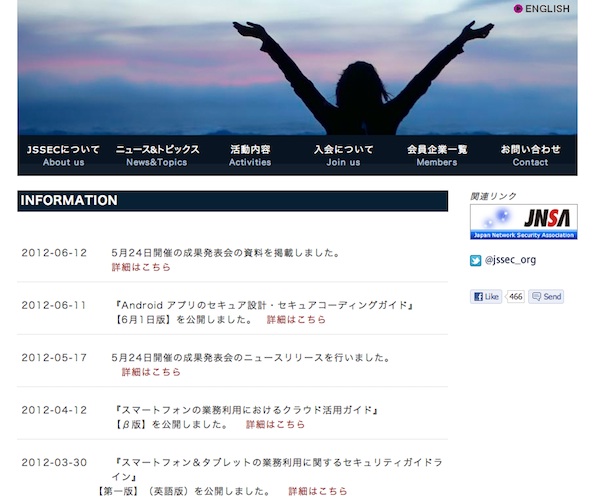Click the sunset silhouette header image
The image size is (600, 502).
(297, 67)
